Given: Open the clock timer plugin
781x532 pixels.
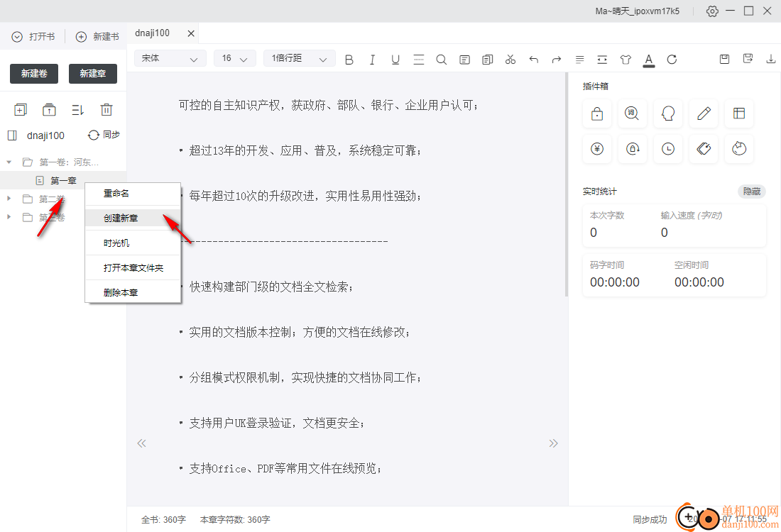Looking at the screenshot, I should click(668, 149).
